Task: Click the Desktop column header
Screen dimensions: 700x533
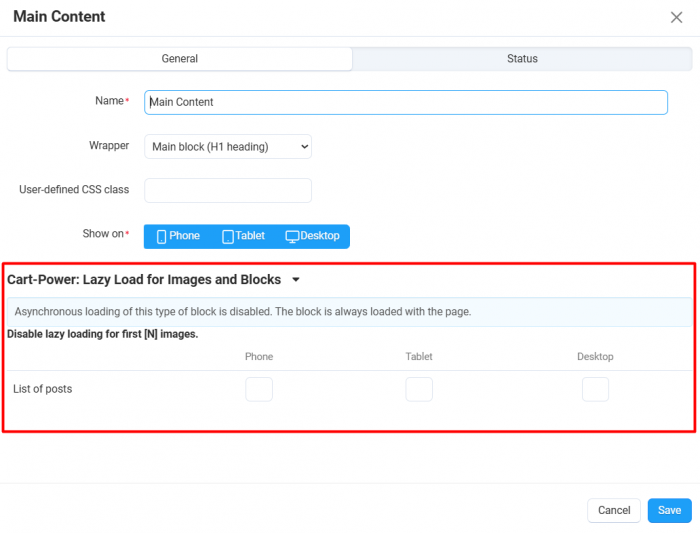Action: click(x=595, y=357)
